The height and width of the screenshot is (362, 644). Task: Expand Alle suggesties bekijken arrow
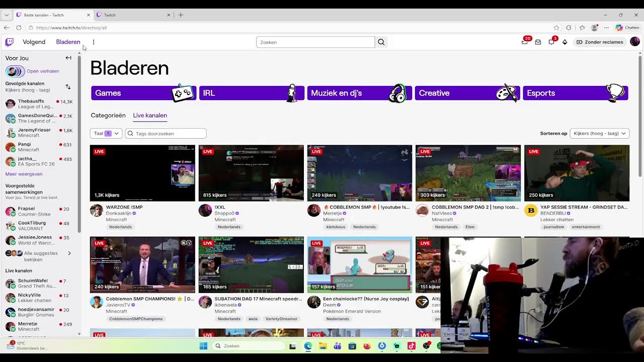pos(69,253)
